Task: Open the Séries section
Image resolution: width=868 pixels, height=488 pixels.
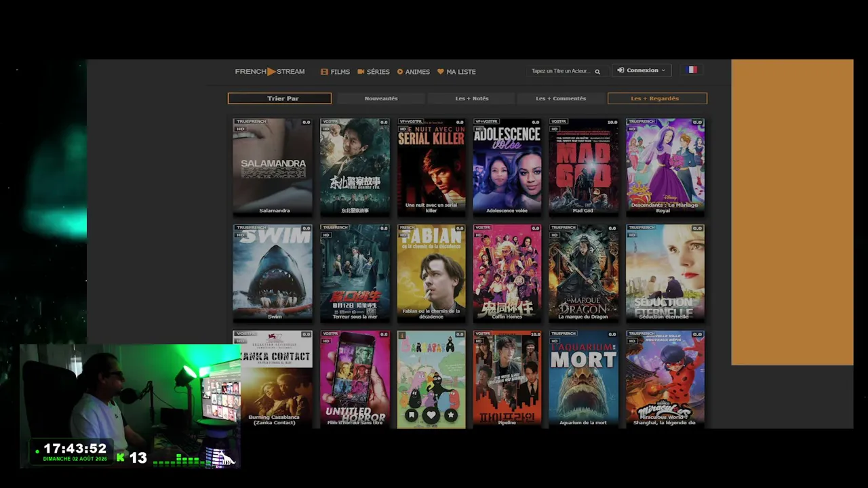Action: point(374,72)
